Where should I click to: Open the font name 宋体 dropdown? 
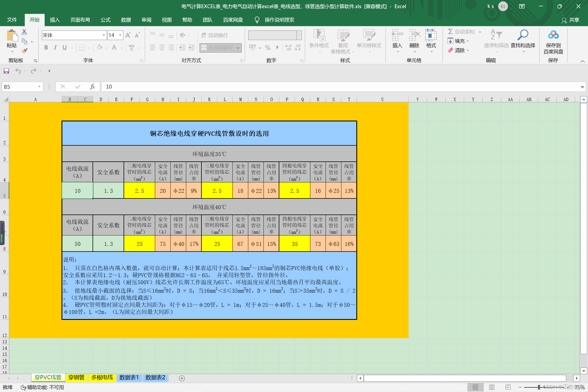click(104, 35)
